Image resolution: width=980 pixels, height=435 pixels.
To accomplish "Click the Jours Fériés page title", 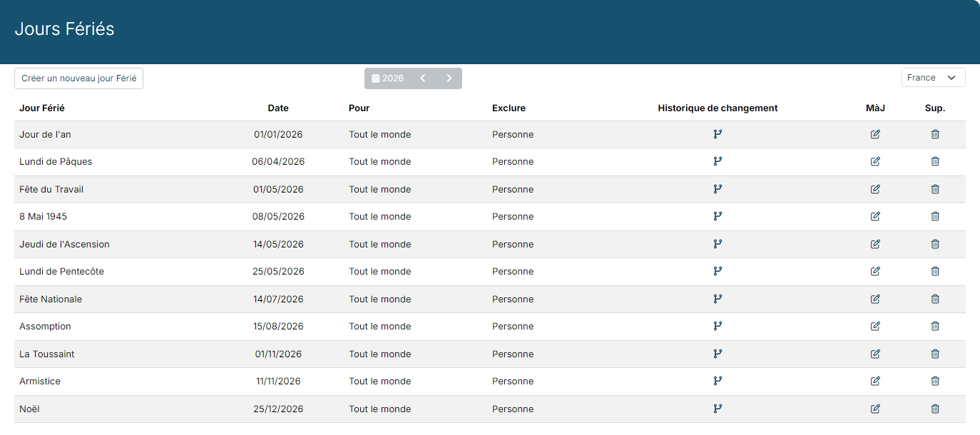I will point(64,29).
